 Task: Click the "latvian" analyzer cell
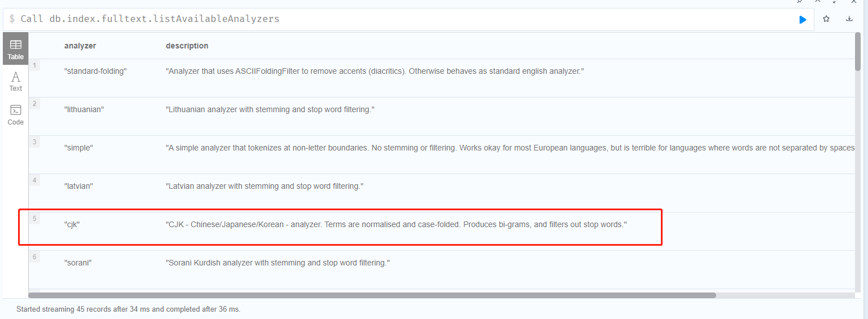78,186
